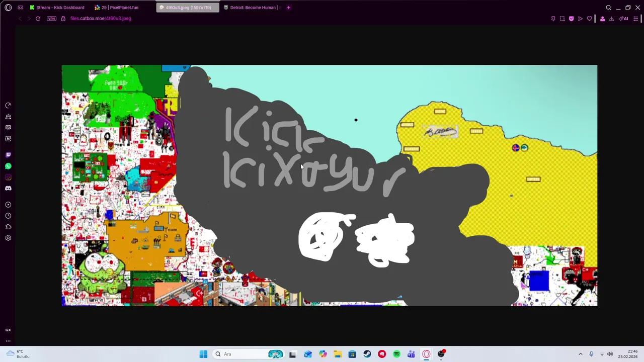Image resolution: width=644 pixels, height=362 pixels.
Task: Open the AI assistant button
Action: [x=624, y=19]
